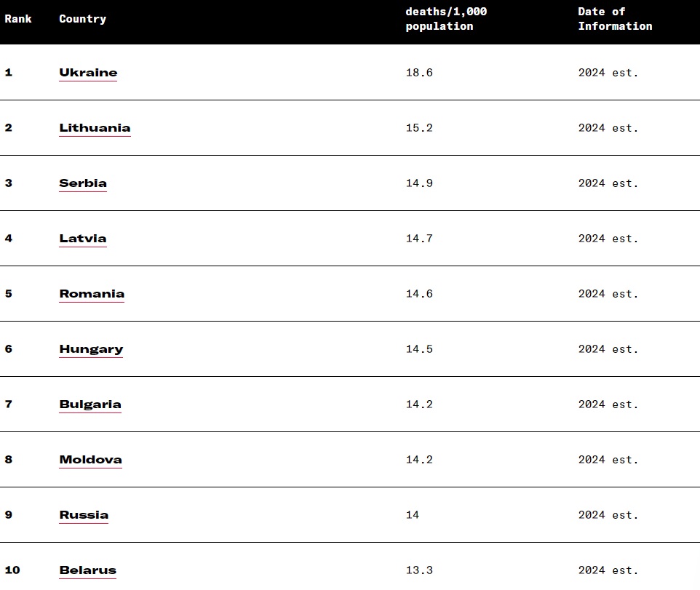
Task: Click the deaths/1,000 population header
Action: point(446,19)
